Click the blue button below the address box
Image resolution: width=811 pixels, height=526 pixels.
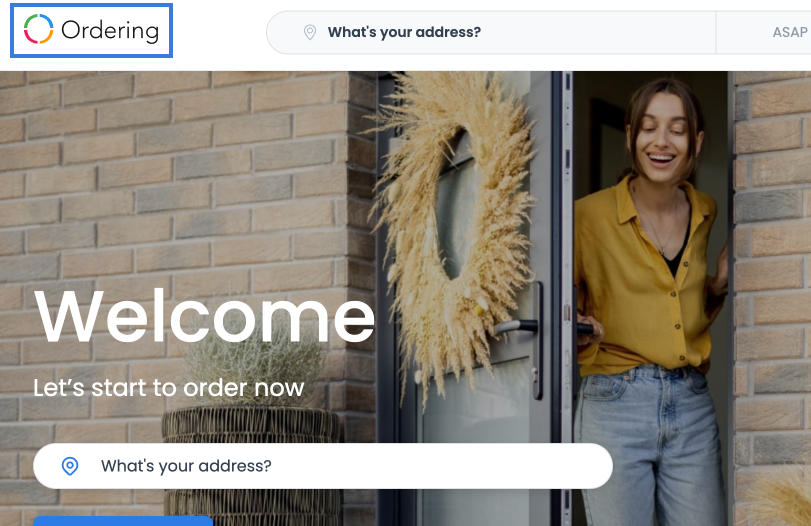123,520
